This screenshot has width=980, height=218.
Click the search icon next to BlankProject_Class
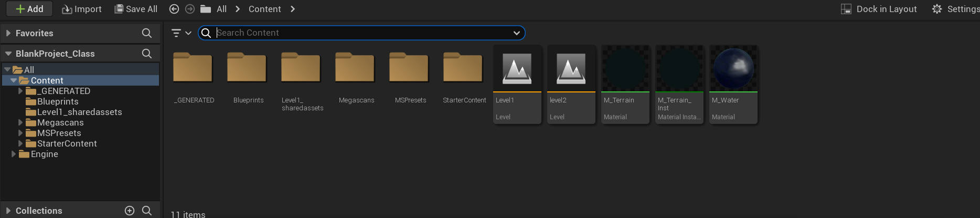(147, 54)
